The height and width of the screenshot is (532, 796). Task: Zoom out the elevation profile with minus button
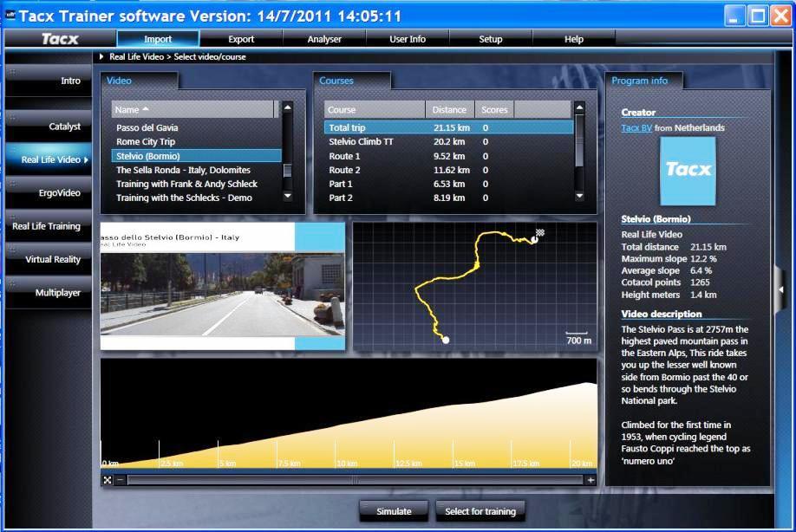[x=121, y=480]
